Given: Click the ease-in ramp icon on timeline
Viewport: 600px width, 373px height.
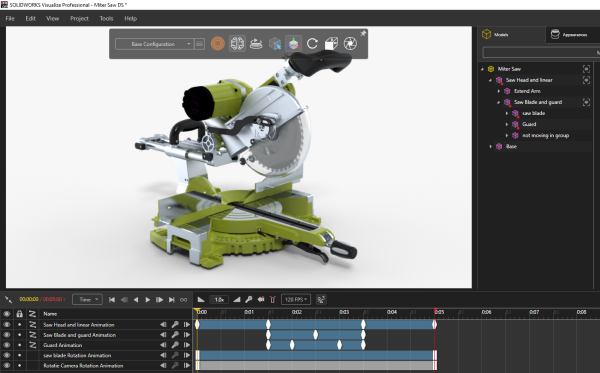Looking at the screenshot, I should [x=201, y=300].
